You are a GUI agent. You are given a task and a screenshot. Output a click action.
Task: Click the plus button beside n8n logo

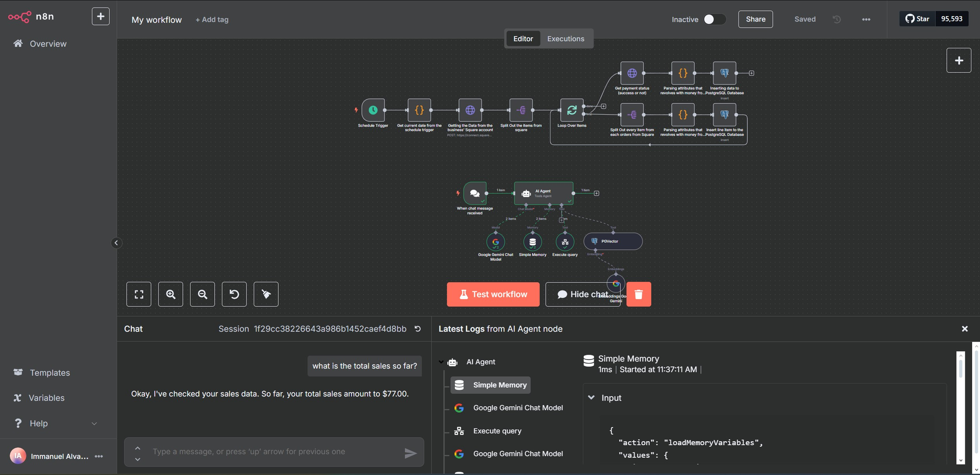(100, 16)
